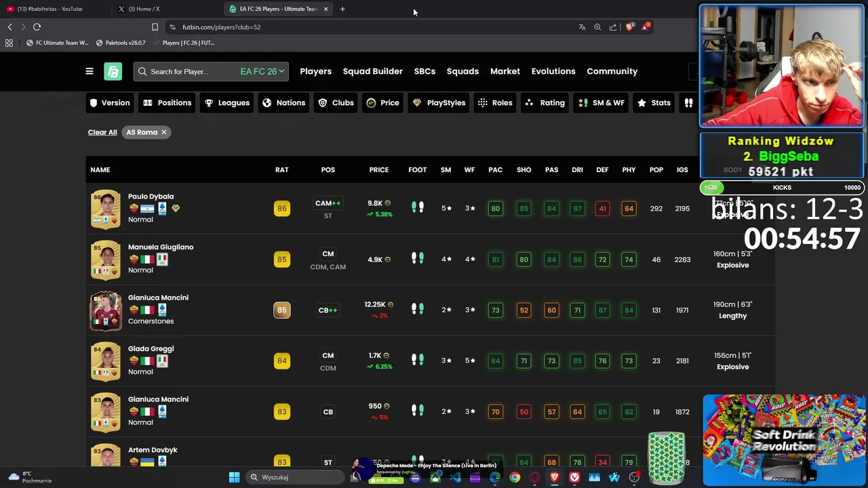Open the Version filter
This screenshot has width=868, height=488.
pos(110,103)
